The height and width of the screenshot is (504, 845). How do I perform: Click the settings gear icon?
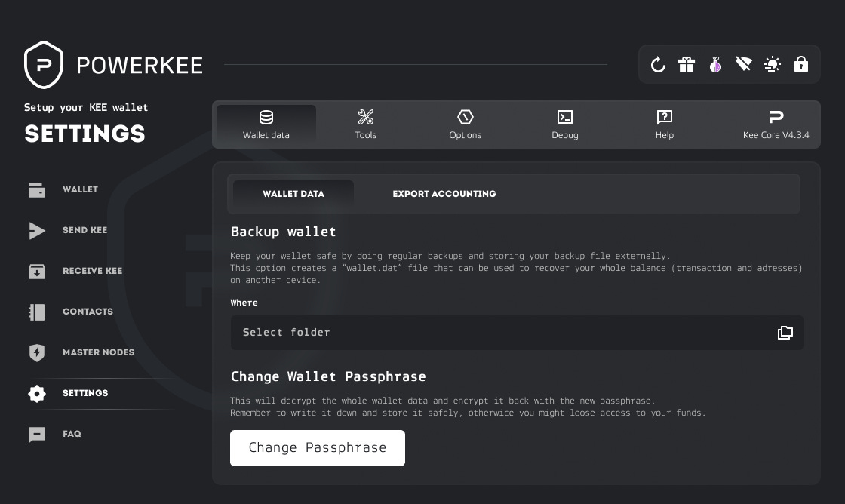[x=37, y=394]
